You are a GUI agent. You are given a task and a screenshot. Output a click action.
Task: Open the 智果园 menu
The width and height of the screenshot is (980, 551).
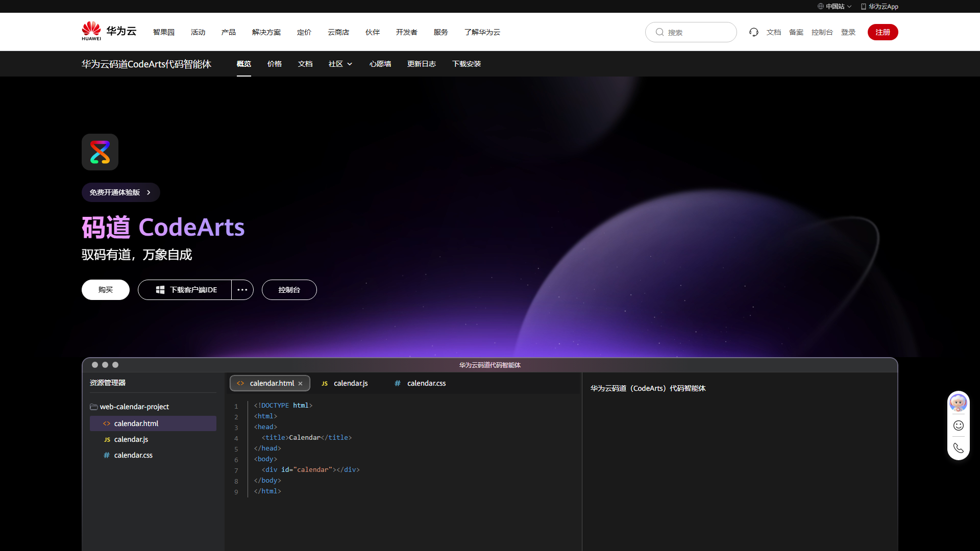(164, 32)
